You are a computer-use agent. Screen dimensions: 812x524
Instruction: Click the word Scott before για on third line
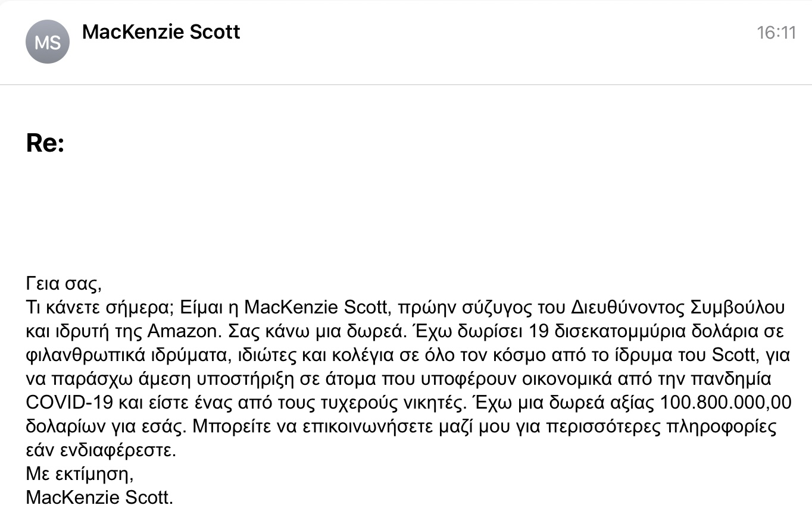pyautogui.click(x=732, y=355)
